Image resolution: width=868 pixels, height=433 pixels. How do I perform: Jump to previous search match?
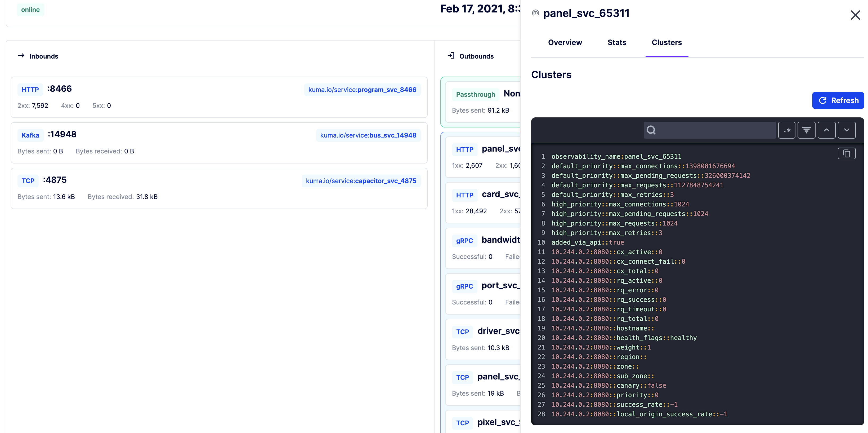click(826, 130)
